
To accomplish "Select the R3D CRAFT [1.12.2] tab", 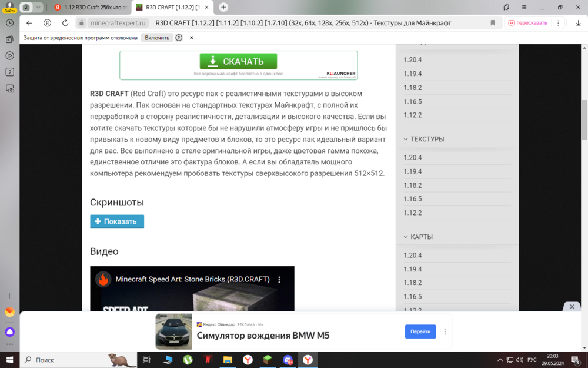I will tap(172, 7).
